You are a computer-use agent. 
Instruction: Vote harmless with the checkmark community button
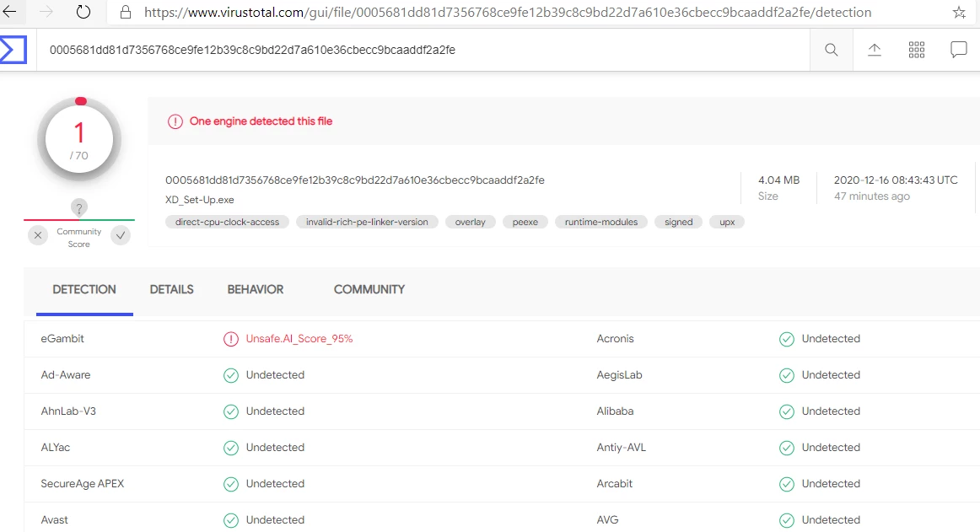[121, 235]
